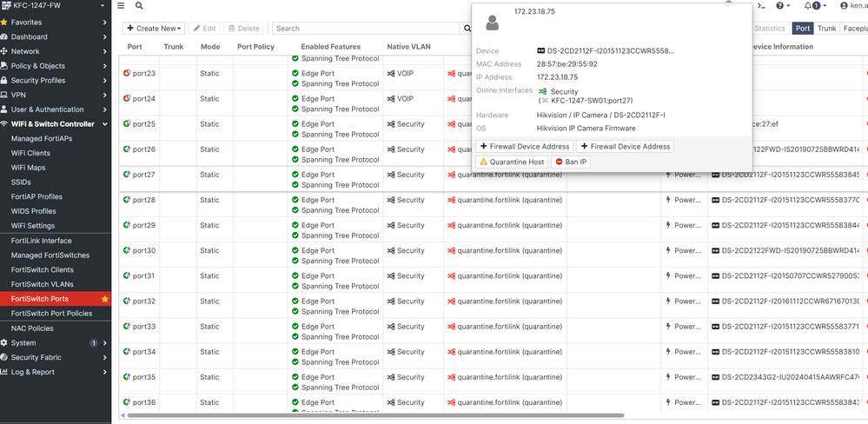Click the Dashboard gauge icon in sidebar
Screen dimensions: 868x424
pos(3,36)
